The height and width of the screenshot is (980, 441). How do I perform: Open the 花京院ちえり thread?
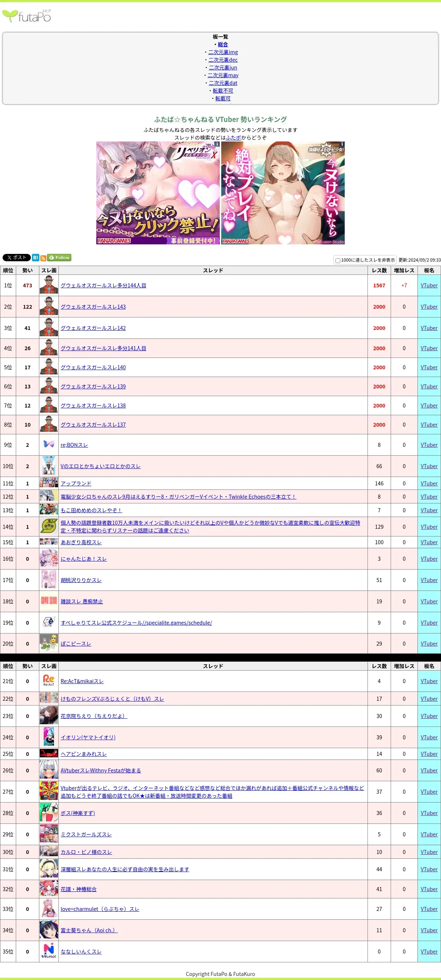point(94,716)
